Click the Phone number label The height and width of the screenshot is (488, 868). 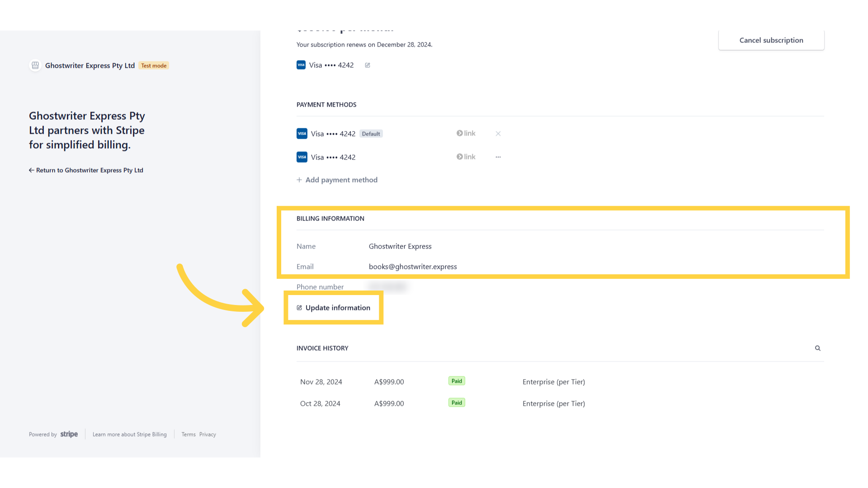320,287
